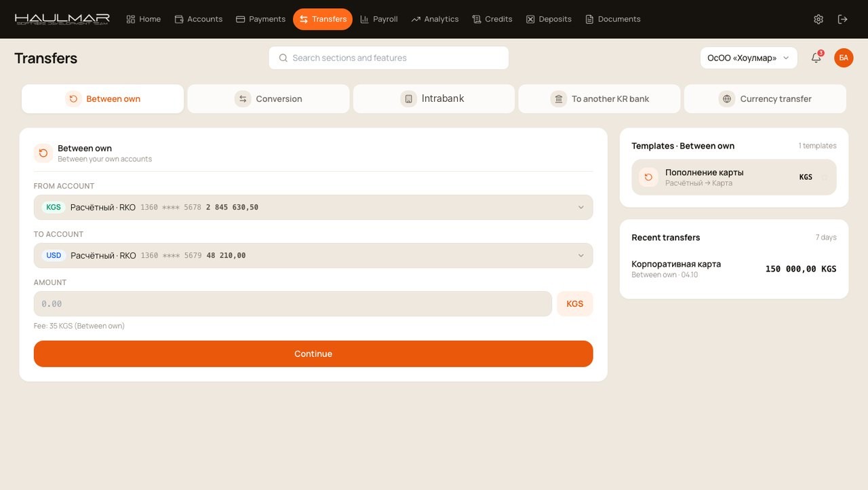This screenshot has height=490, width=868.
Task: Open notifications with the bell icon
Action: [816, 58]
